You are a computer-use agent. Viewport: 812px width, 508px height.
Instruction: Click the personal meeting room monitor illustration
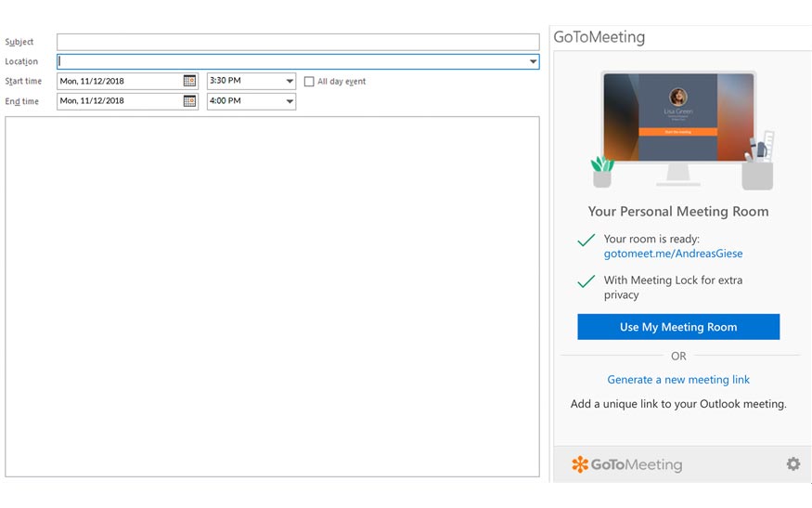click(x=678, y=130)
